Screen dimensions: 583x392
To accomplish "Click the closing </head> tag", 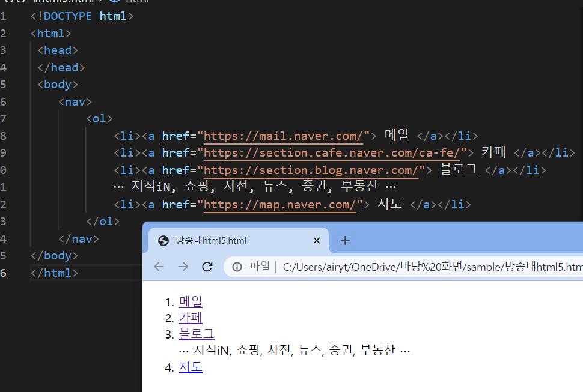I will click(x=61, y=68).
